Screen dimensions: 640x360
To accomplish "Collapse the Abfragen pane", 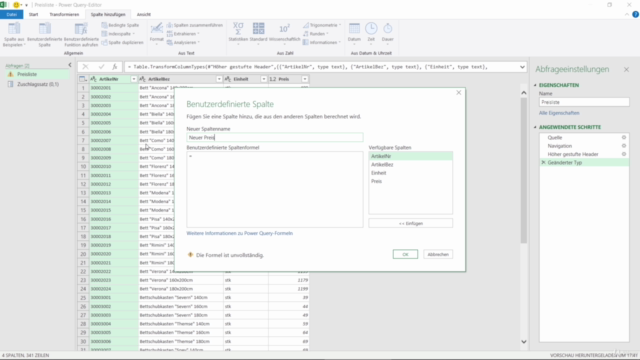I will 70,65.
